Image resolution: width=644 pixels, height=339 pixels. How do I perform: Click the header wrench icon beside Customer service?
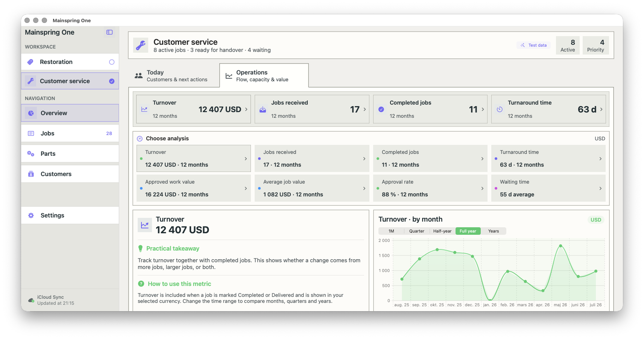(x=141, y=45)
